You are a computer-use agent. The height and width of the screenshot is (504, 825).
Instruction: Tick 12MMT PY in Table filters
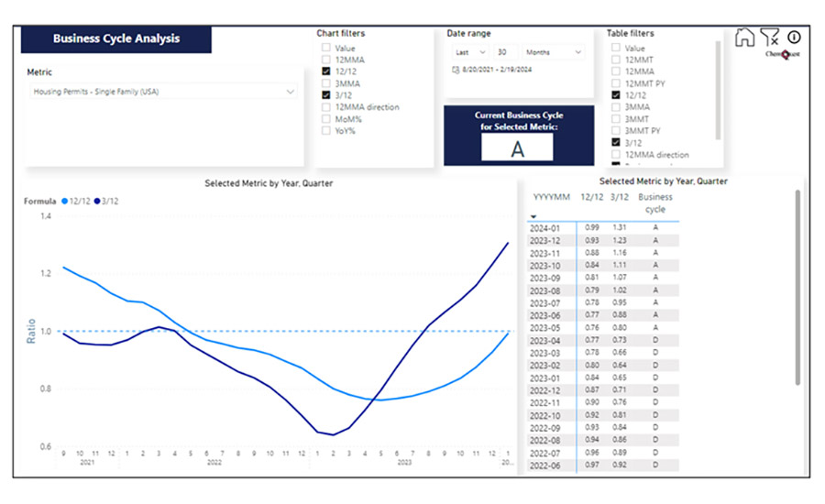pyautogui.click(x=616, y=83)
